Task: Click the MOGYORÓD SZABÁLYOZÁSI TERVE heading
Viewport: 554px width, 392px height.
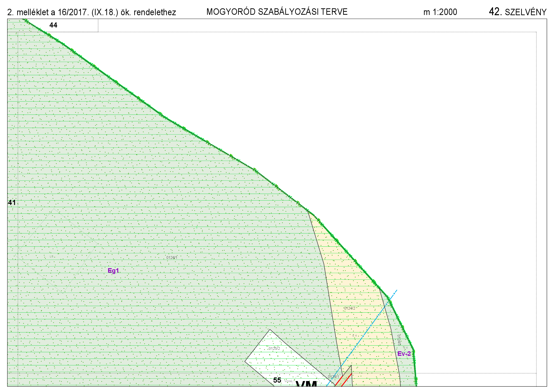Action: tap(277, 12)
